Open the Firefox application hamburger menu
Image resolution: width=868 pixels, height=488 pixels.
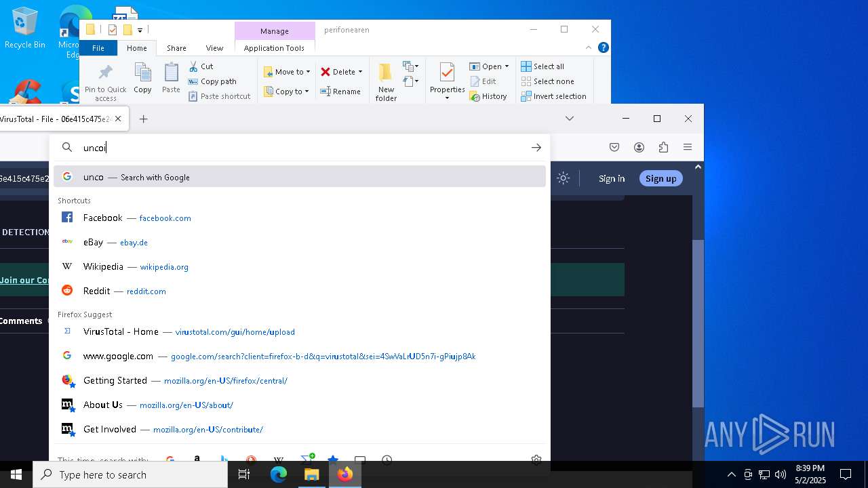[688, 147]
